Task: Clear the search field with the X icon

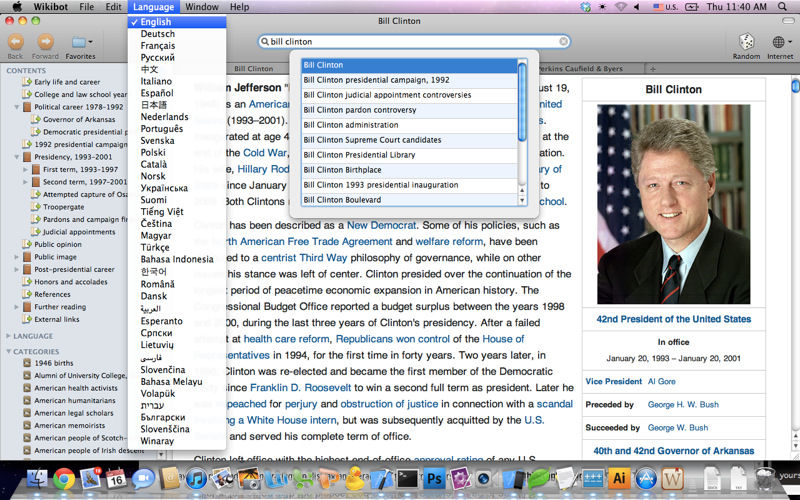Action: click(x=563, y=41)
